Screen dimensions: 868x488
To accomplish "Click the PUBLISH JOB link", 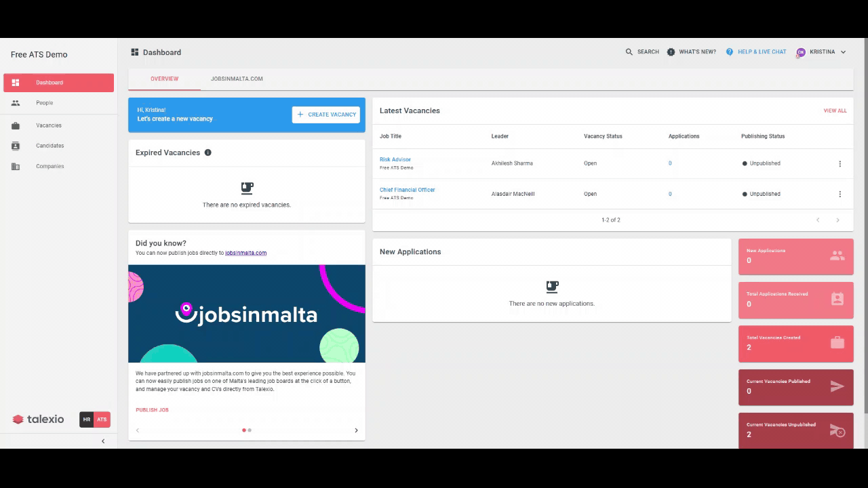I will (152, 410).
